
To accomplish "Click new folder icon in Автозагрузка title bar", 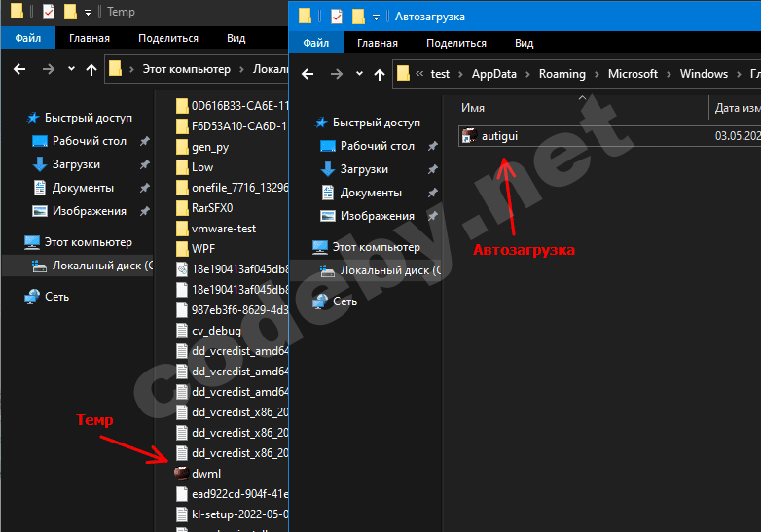I will click(x=358, y=16).
